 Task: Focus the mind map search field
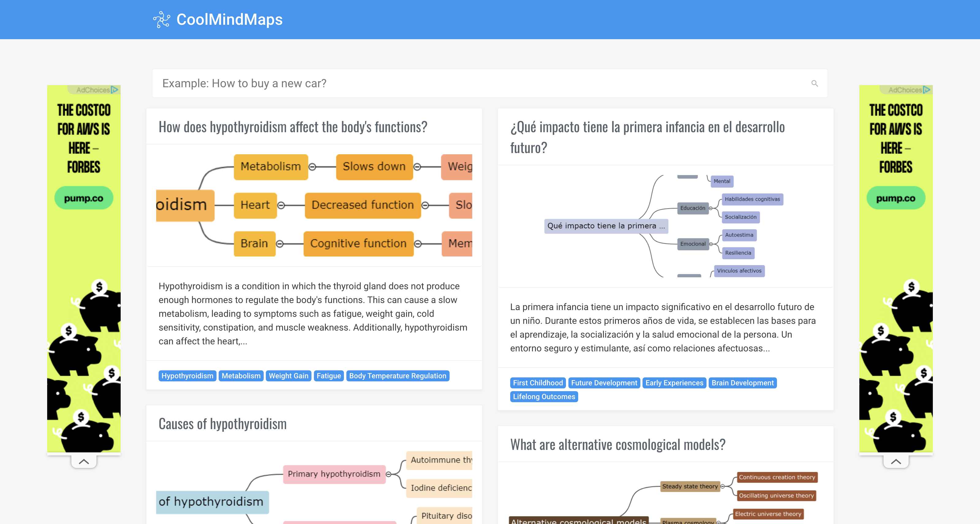pyautogui.click(x=490, y=83)
